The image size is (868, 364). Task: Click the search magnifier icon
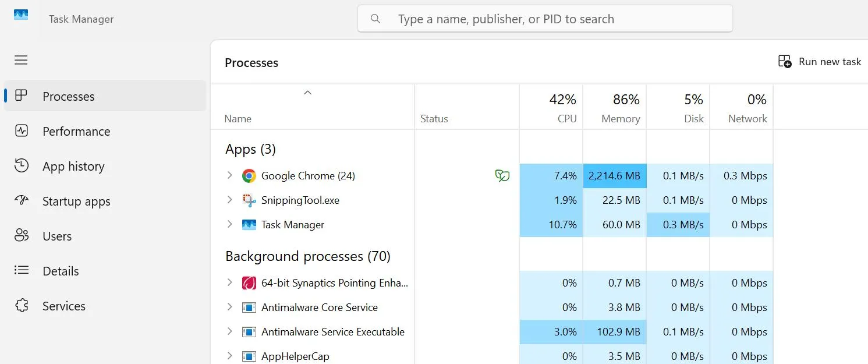(x=375, y=19)
